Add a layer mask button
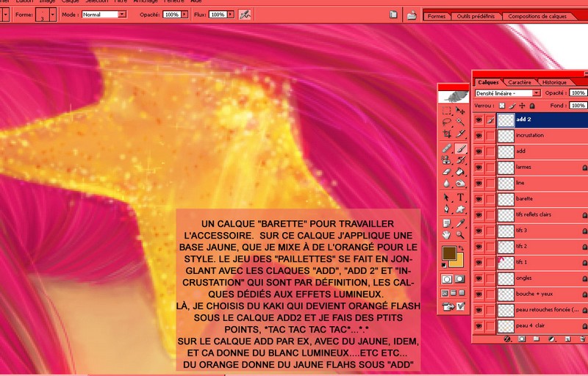The height and width of the screenshot is (376, 588). (522, 339)
